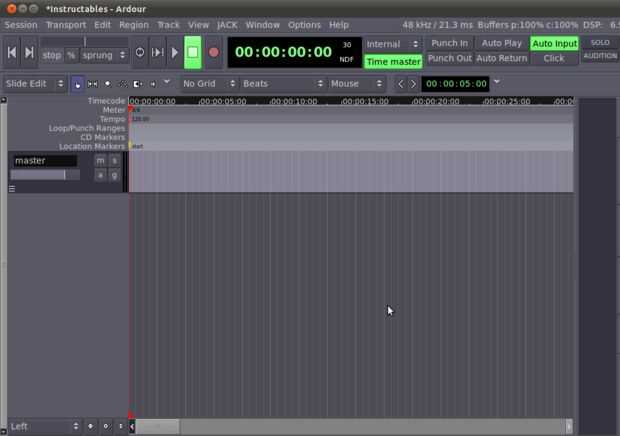Screen dimensions: 620x436
Task: Select the audition/scrub speaker tool
Action: (153, 84)
